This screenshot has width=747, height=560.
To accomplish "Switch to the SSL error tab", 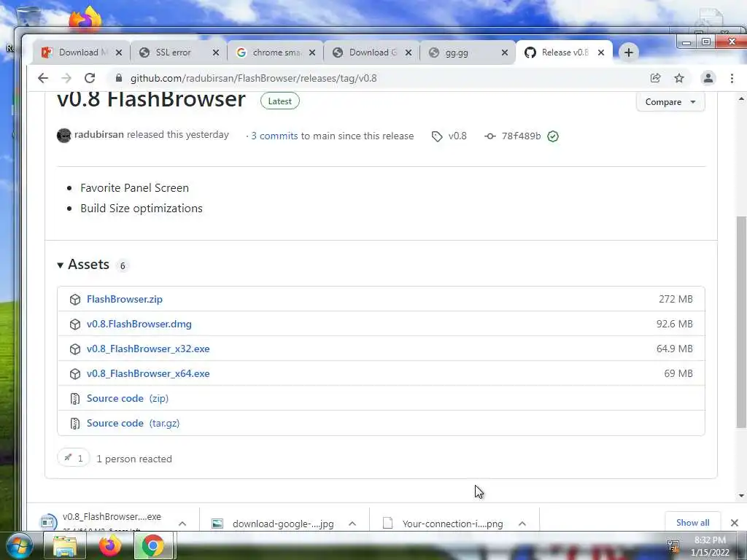I will pyautogui.click(x=174, y=52).
